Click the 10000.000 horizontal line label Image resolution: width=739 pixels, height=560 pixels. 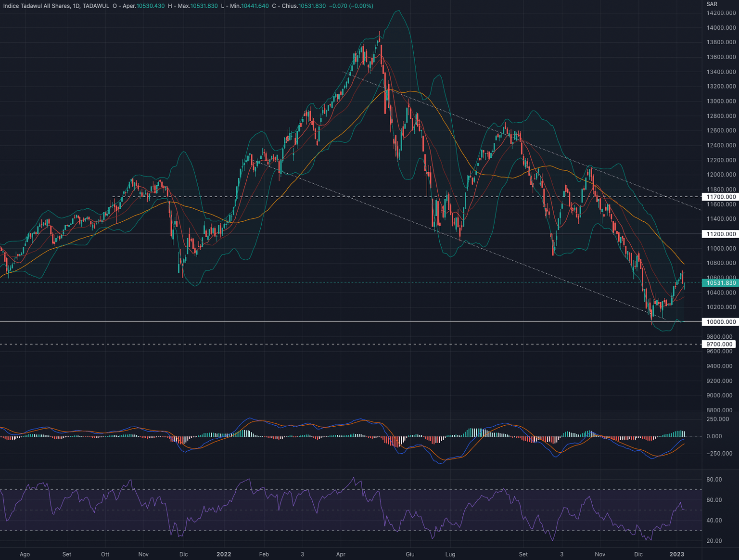coord(721,321)
